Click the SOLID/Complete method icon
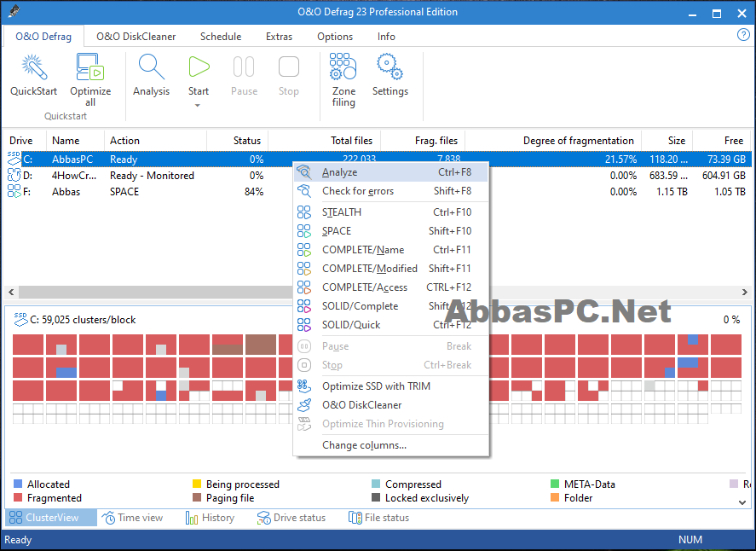 304,306
